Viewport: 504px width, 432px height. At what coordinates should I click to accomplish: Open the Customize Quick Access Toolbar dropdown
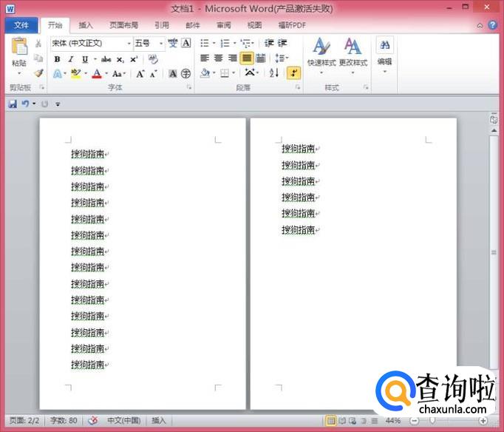click(58, 104)
